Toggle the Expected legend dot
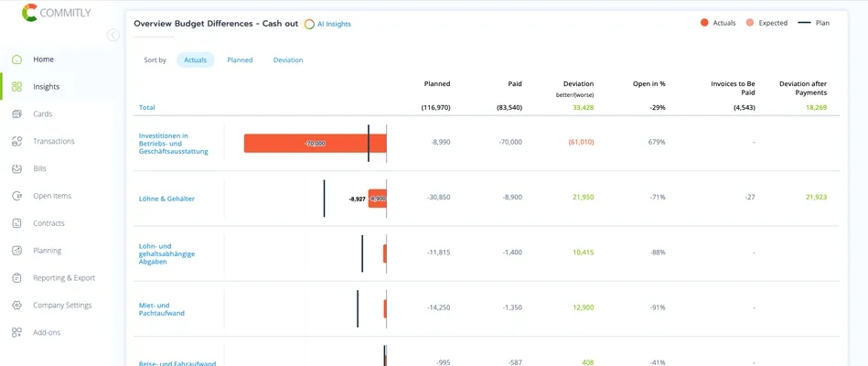The width and height of the screenshot is (868, 366). click(749, 23)
